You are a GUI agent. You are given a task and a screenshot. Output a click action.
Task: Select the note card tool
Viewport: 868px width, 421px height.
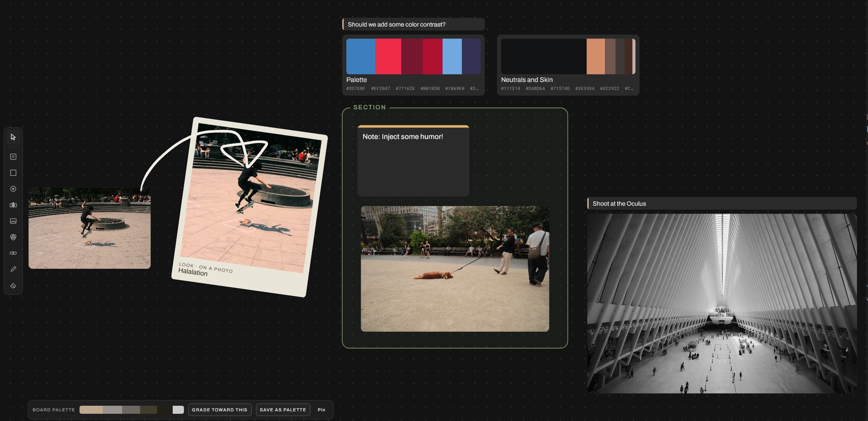click(13, 157)
